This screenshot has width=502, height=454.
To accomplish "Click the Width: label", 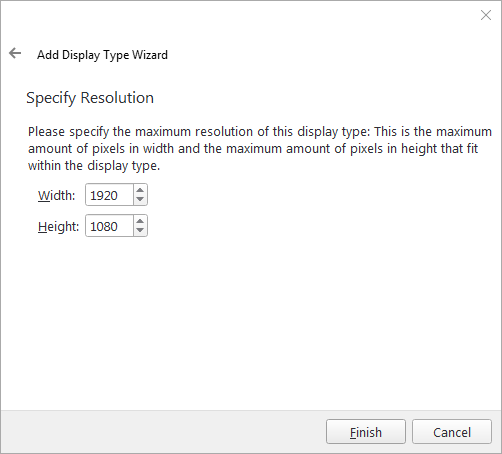I will pyautogui.click(x=56, y=195).
